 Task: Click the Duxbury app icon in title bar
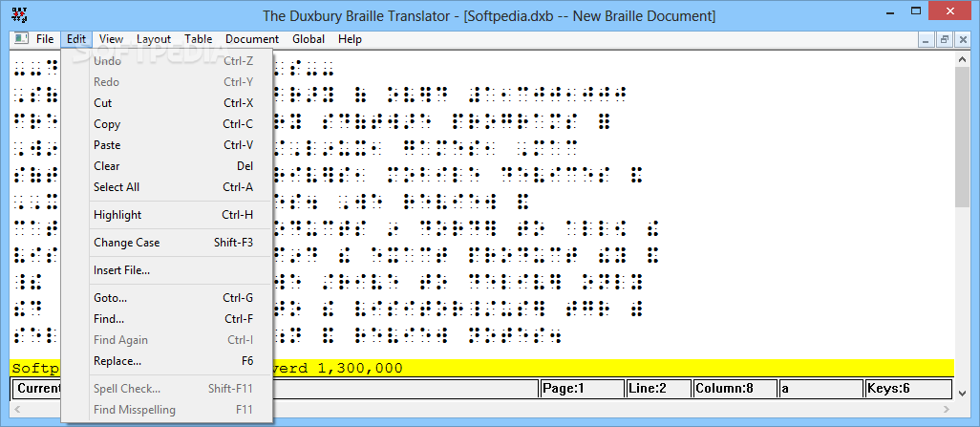19,13
